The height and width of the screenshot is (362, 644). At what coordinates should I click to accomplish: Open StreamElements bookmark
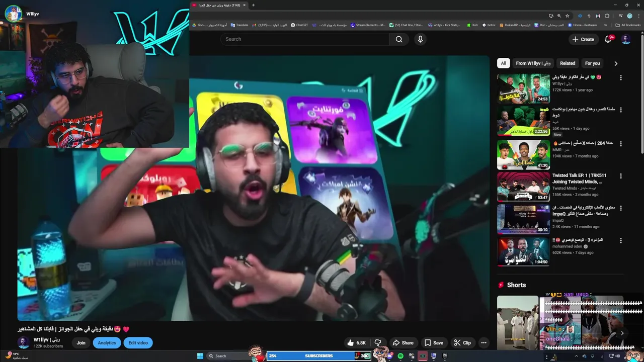pyautogui.click(x=368, y=25)
